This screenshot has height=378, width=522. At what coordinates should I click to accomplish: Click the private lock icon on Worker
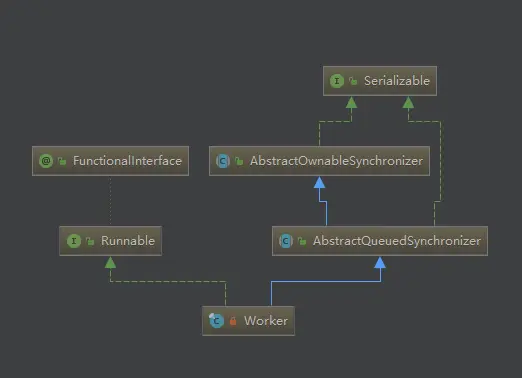coord(233,321)
